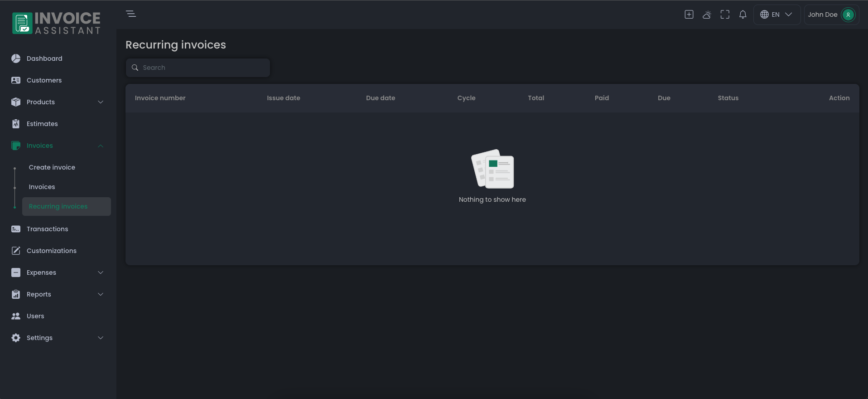Click the Recurring invoices page title
Image resolution: width=868 pixels, height=399 pixels.
[176, 45]
